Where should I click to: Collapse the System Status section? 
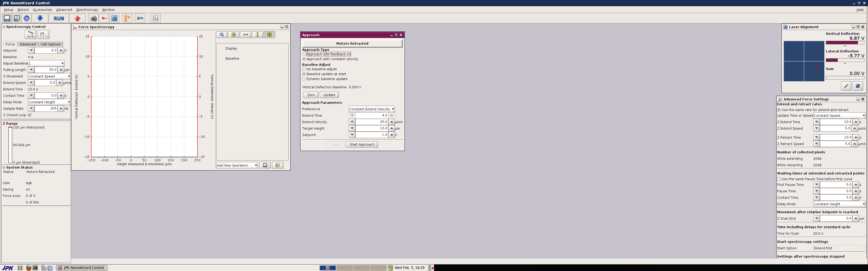(x=4, y=167)
